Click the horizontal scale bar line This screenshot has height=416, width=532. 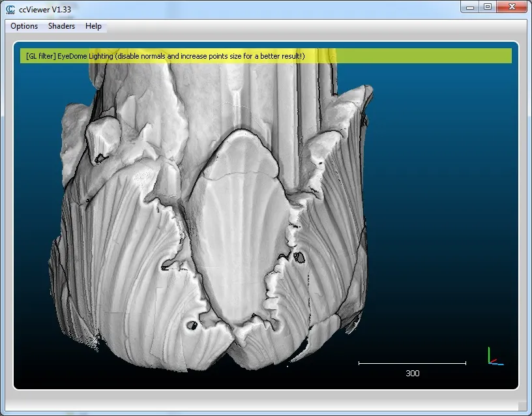tap(412, 363)
